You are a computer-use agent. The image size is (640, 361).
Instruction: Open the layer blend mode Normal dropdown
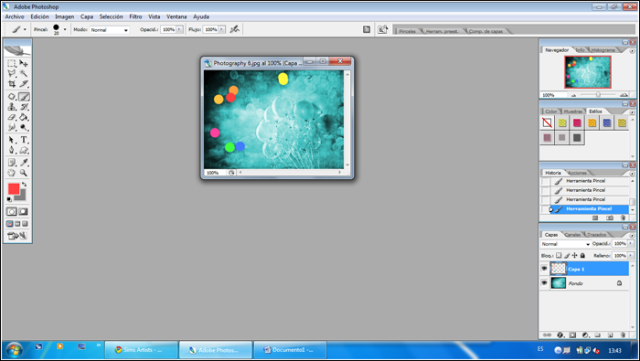[x=565, y=244]
